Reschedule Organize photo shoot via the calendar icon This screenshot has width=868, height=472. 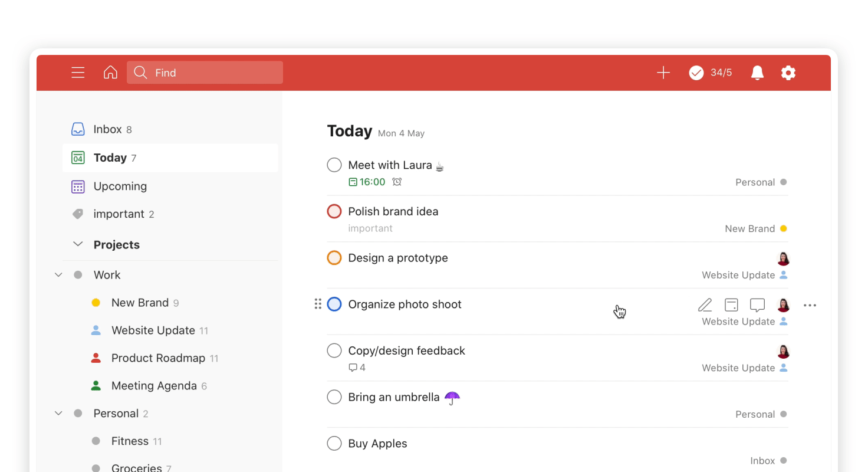tap(731, 305)
